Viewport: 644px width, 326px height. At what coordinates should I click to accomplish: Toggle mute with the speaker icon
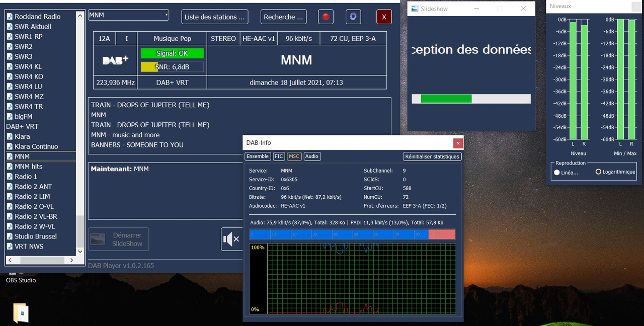[x=232, y=239]
